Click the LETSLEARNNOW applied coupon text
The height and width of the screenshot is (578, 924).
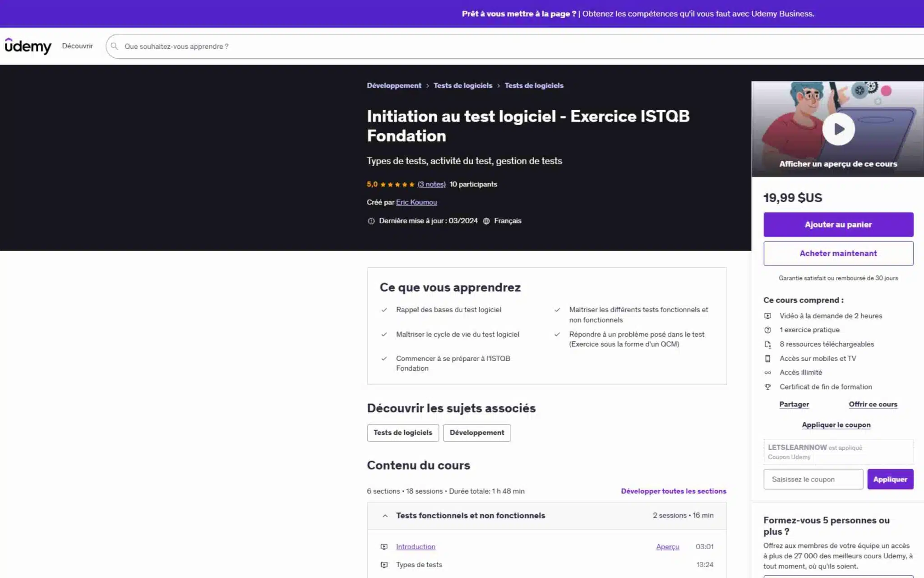[815, 447]
